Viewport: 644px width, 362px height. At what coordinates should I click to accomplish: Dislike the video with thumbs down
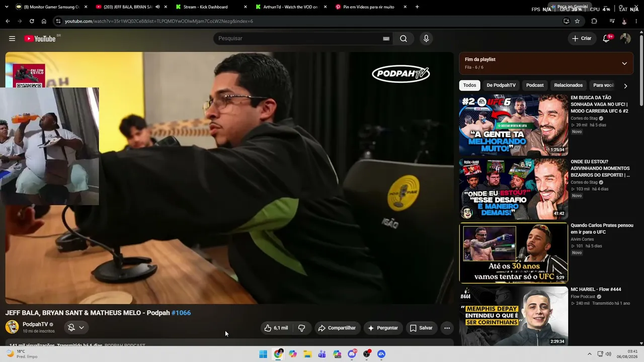coord(301,328)
